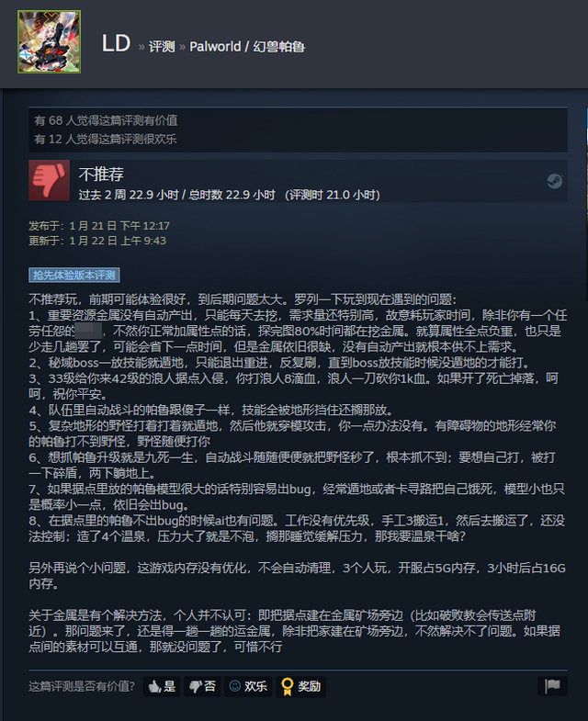
Task: Mark the review as 欢乐 with smiley icon
Action: tap(248, 686)
